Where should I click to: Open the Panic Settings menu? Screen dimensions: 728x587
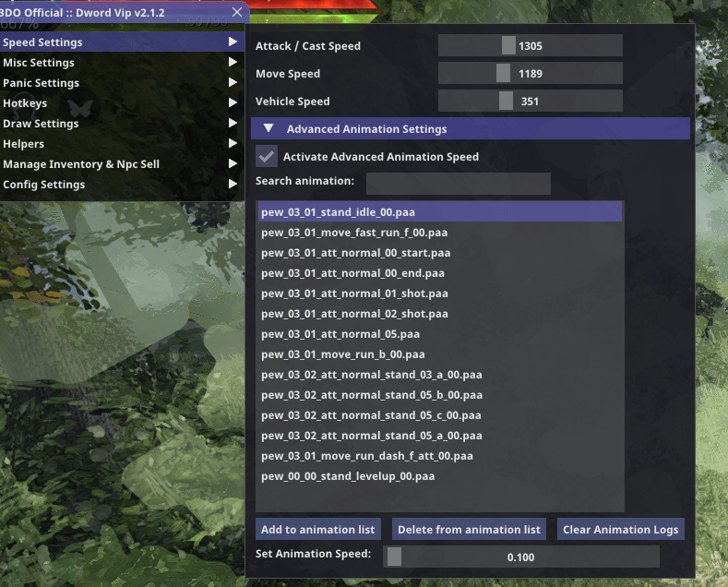tap(122, 83)
